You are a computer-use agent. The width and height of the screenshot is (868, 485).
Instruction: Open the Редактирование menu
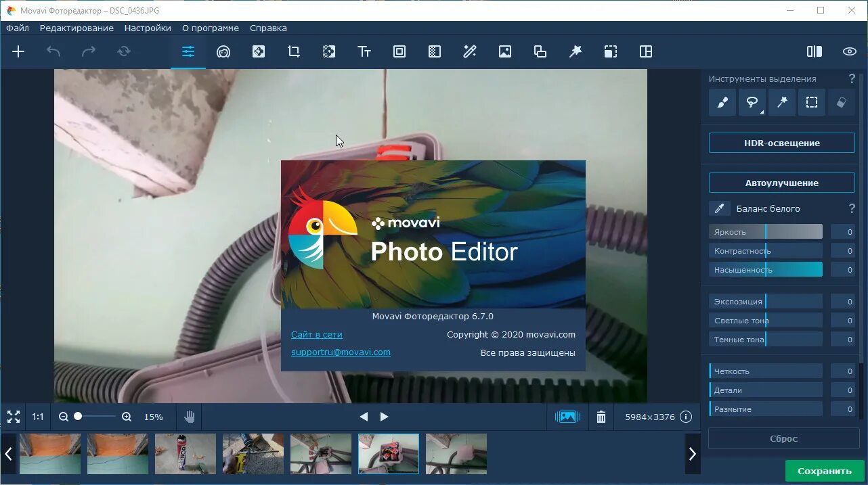point(77,28)
